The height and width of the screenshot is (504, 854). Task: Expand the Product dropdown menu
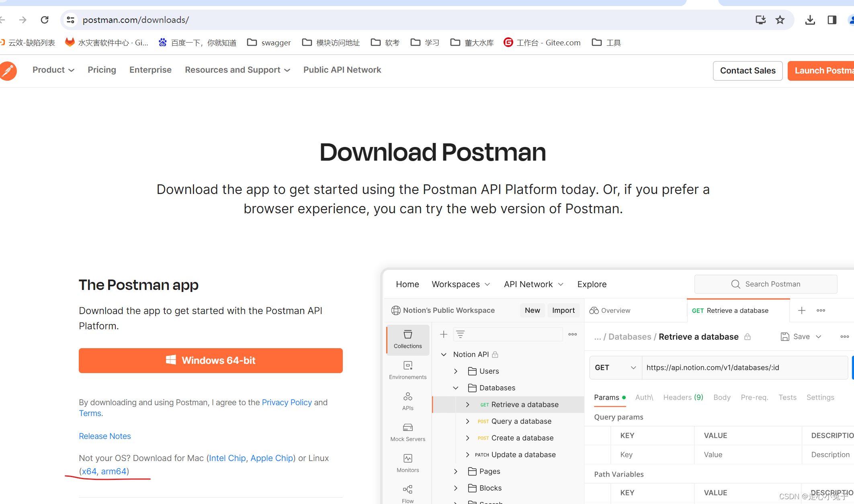[x=53, y=70]
